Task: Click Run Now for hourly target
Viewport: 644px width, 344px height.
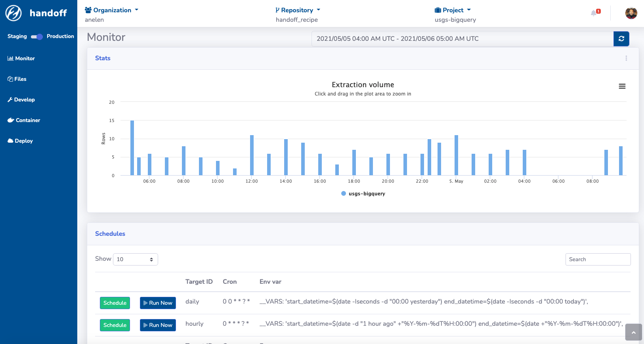Action: click(x=158, y=325)
